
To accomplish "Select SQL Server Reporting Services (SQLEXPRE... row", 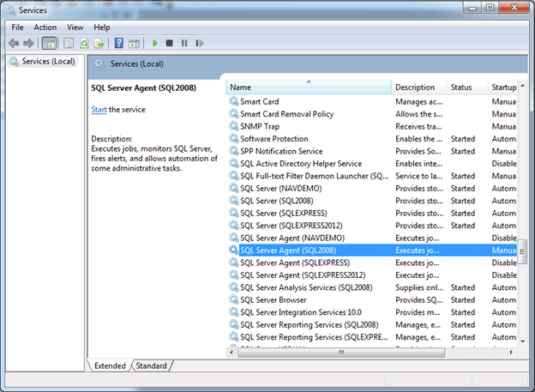I will (x=373, y=337).
